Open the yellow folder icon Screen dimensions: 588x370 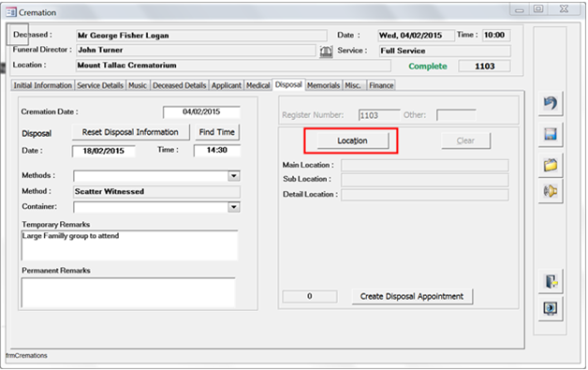551,165
